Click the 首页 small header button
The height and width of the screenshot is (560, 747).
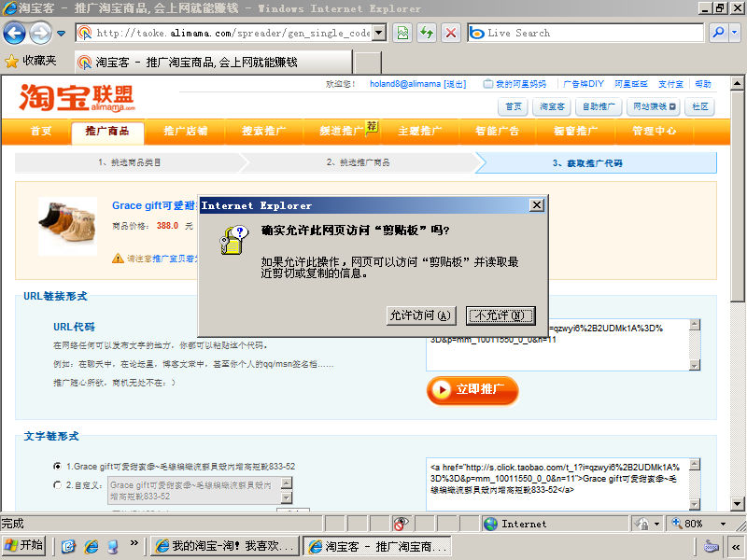pos(513,106)
